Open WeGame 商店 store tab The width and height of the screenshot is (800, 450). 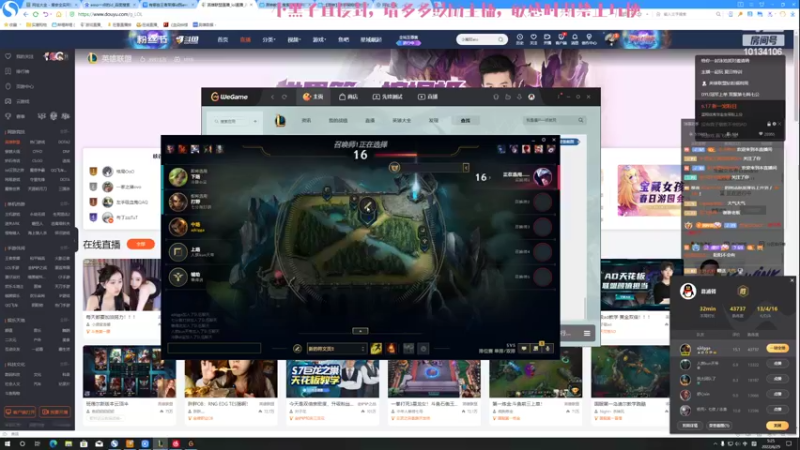click(x=348, y=96)
